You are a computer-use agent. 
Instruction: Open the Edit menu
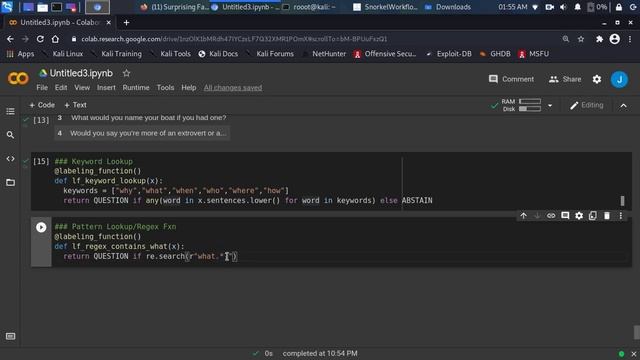click(x=61, y=88)
